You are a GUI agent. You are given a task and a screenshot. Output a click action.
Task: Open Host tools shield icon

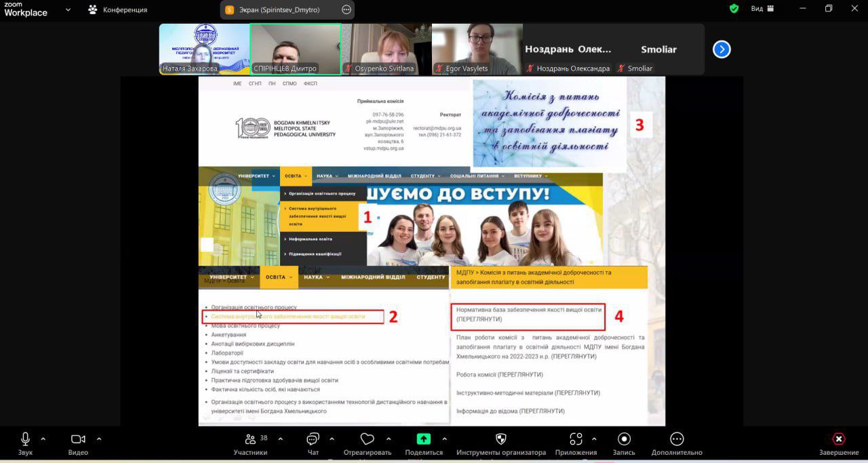click(x=501, y=439)
